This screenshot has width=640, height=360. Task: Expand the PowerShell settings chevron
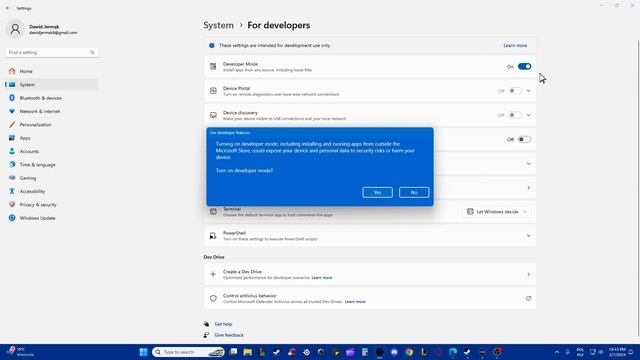[529, 236]
